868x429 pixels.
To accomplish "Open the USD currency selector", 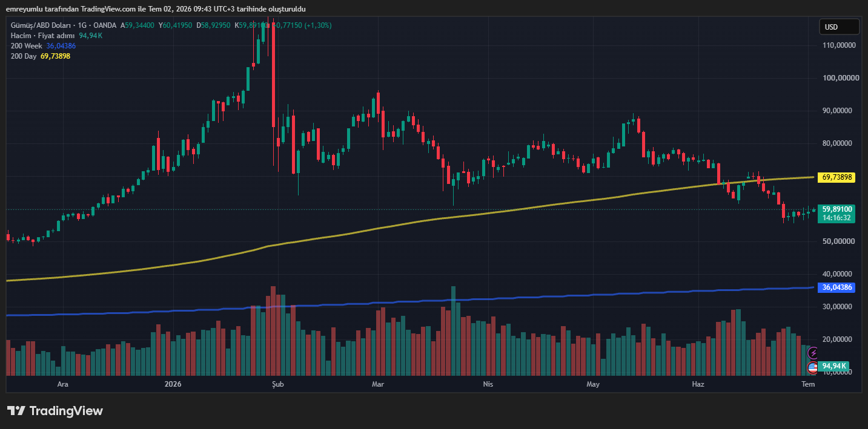I will 839,27.
